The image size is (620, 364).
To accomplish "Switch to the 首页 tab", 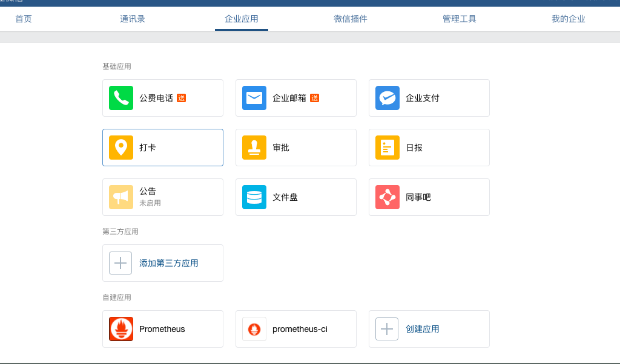I will [x=23, y=19].
